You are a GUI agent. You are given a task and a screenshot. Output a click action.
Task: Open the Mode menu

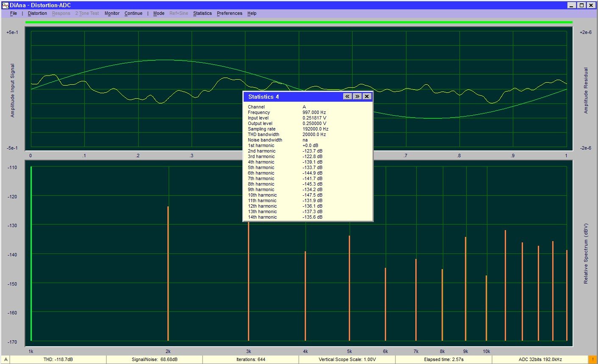click(159, 14)
